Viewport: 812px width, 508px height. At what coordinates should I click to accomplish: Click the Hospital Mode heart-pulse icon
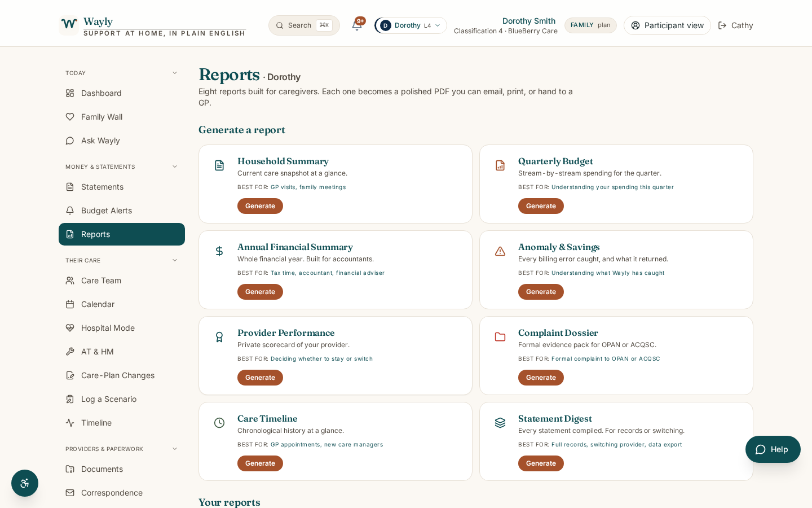point(70,328)
